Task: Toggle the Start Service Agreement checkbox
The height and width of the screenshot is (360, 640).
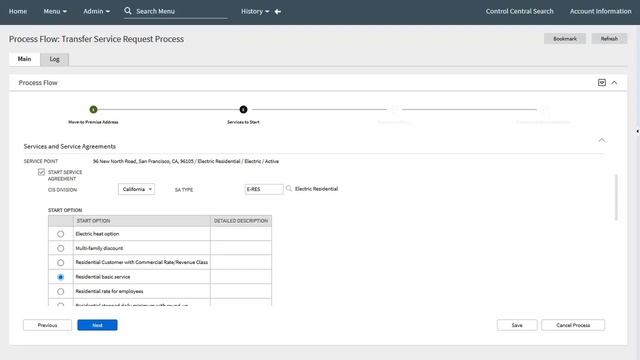Action: (x=41, y=172)
